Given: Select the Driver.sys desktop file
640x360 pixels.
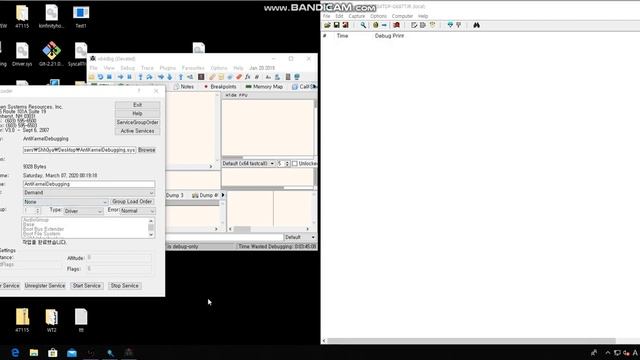Looking at the screenshot, I should pyautogui.click(x=22, y=54).
